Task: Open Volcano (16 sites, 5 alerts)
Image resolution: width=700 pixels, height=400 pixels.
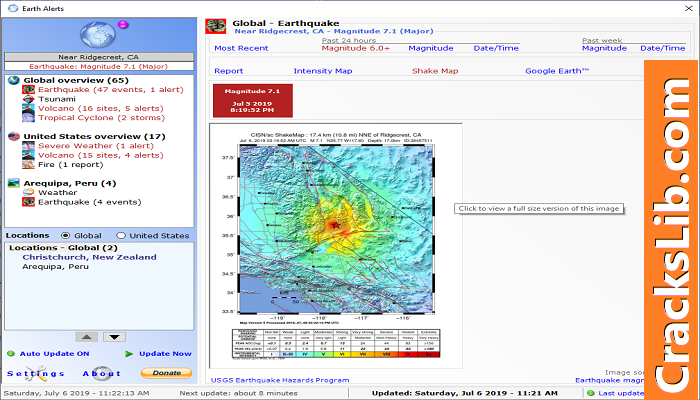Action: tap(100, 108)
